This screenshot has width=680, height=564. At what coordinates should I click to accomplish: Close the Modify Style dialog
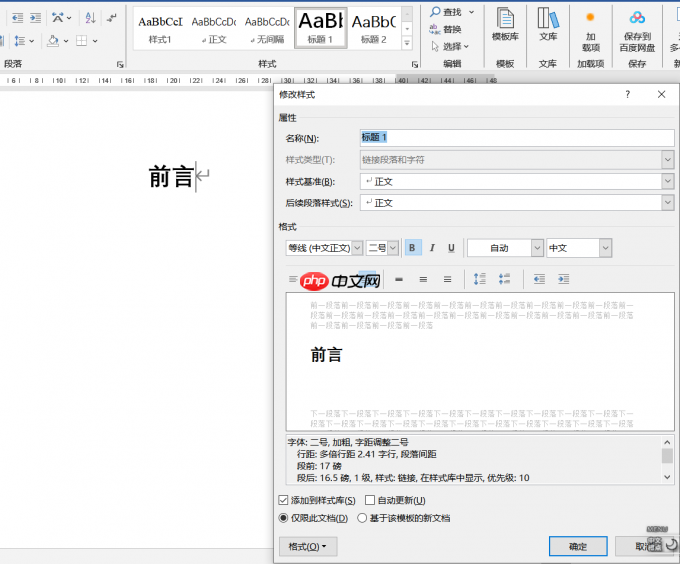tap(661, 94)
